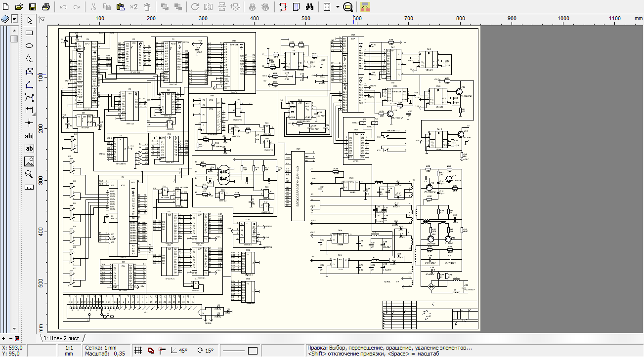This screenshot has height=357, width=644.
Task: Click the duplicate ×2 icon
Action: point(133,7)
